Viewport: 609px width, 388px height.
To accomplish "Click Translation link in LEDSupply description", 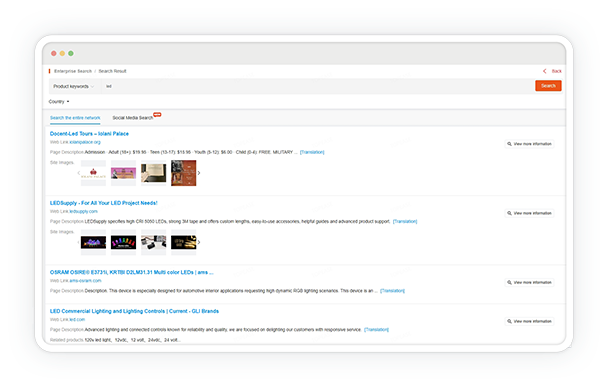I will pyautogui.click(x=405, y=221).
